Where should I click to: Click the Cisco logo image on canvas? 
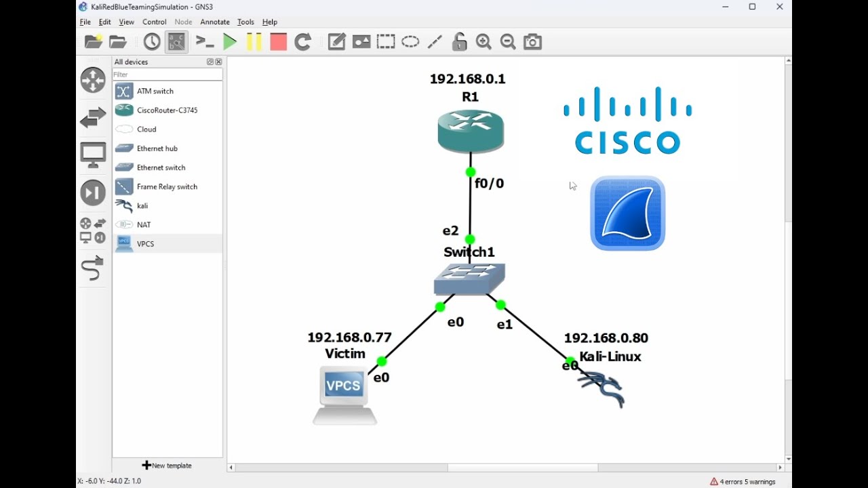pos(627,121)
